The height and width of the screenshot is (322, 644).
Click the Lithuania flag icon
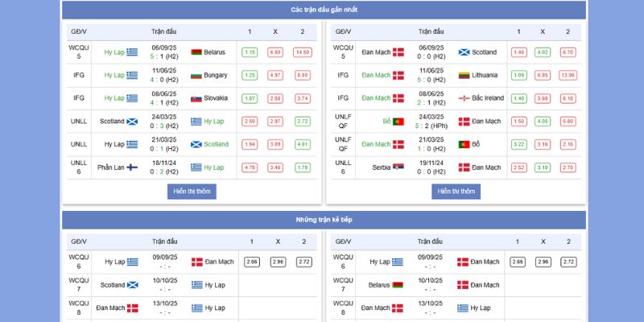[464, 76]
